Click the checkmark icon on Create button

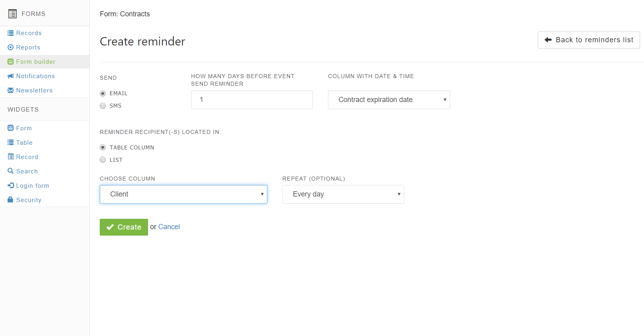[x=110, y=227]
